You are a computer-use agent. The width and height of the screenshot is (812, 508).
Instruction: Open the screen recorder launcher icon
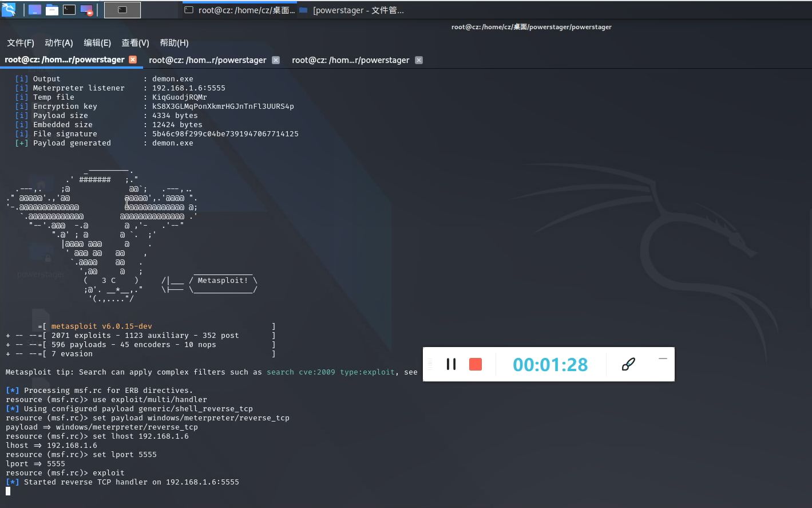[x=86, y=10]
